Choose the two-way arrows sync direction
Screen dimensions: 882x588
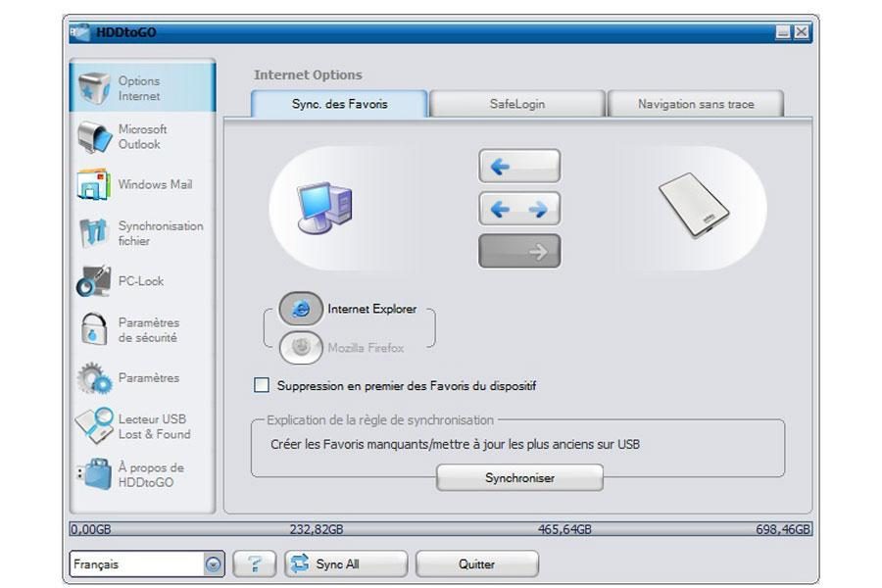(x=519, y=209)
